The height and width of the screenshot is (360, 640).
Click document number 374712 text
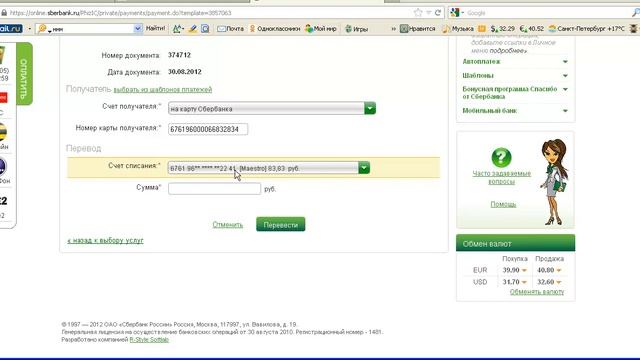(179, 55)
